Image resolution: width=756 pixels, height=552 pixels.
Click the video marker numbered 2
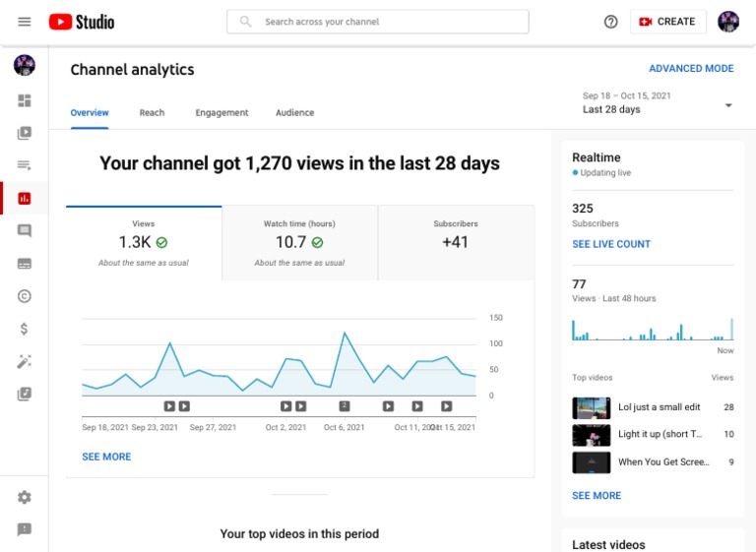pos(345,406)
